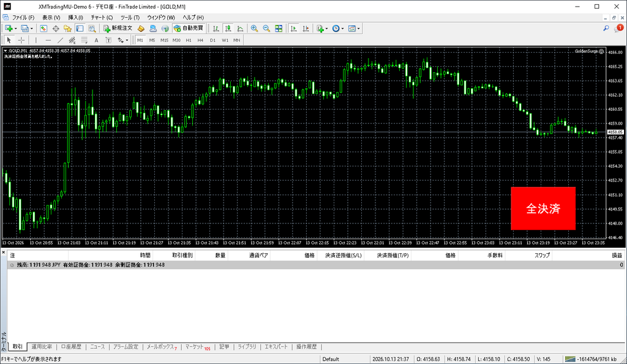
Task: Show the Navigator favorites folder icon
Action: click(x=67, y=28)
